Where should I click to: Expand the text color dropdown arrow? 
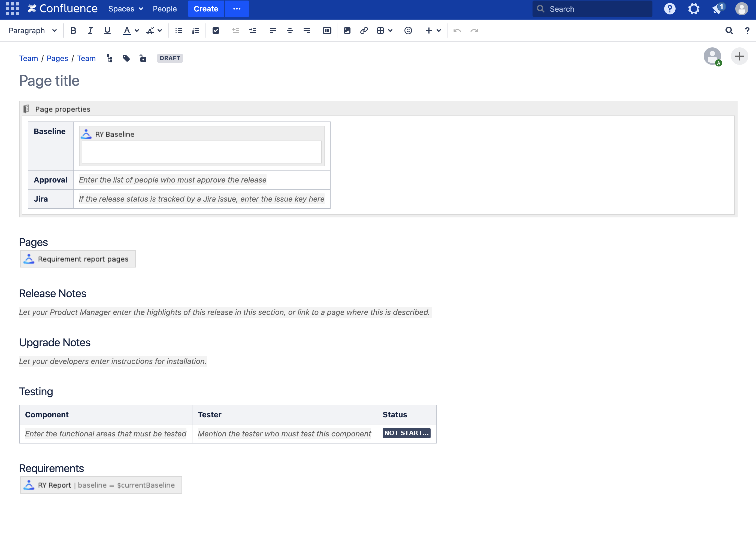tap(137, 31)
